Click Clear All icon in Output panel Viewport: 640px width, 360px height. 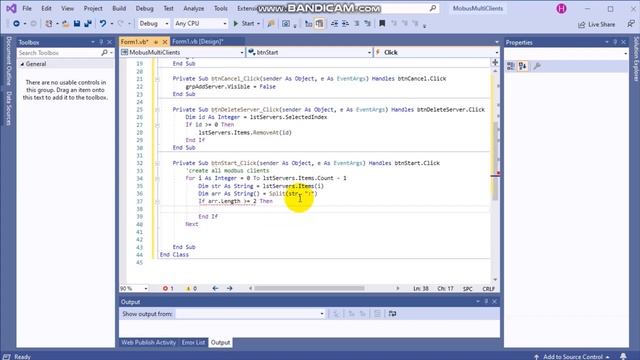378,313
